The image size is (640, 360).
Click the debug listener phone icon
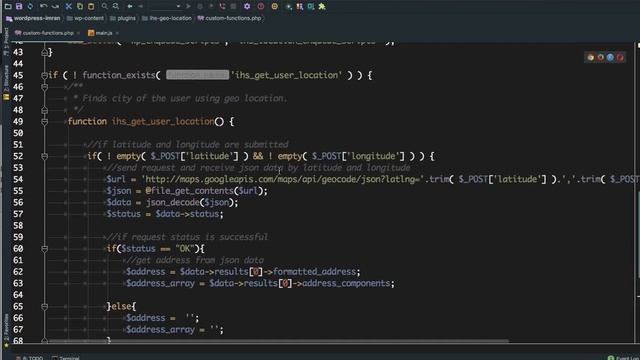pyautogui.click(x=222, y=6)
